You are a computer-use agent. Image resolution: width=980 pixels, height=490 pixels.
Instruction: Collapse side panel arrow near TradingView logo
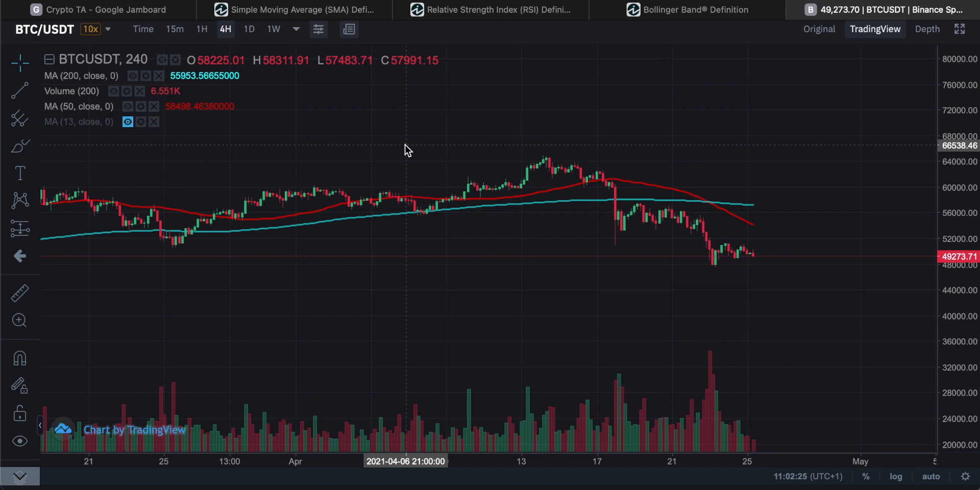coord(40,425)
